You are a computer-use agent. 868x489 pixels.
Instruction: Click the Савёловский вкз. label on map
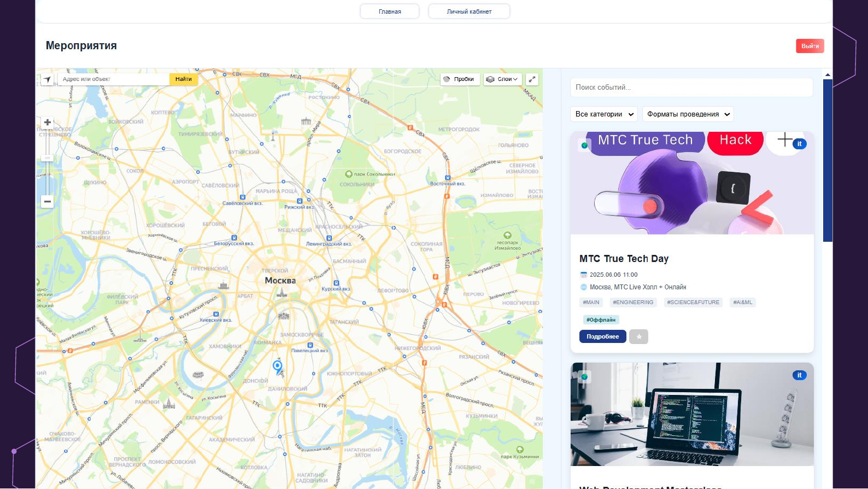(242, 203)
